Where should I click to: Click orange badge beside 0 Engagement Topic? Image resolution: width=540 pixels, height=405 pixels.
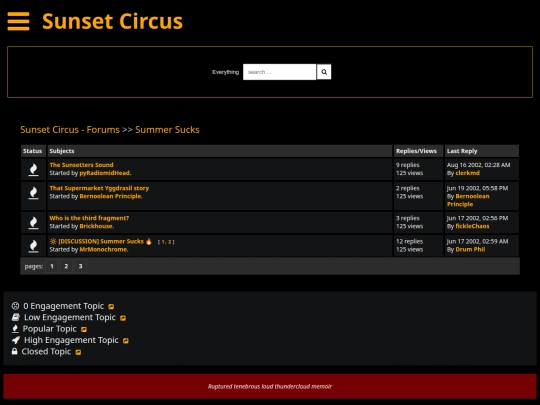pos(111,307)
